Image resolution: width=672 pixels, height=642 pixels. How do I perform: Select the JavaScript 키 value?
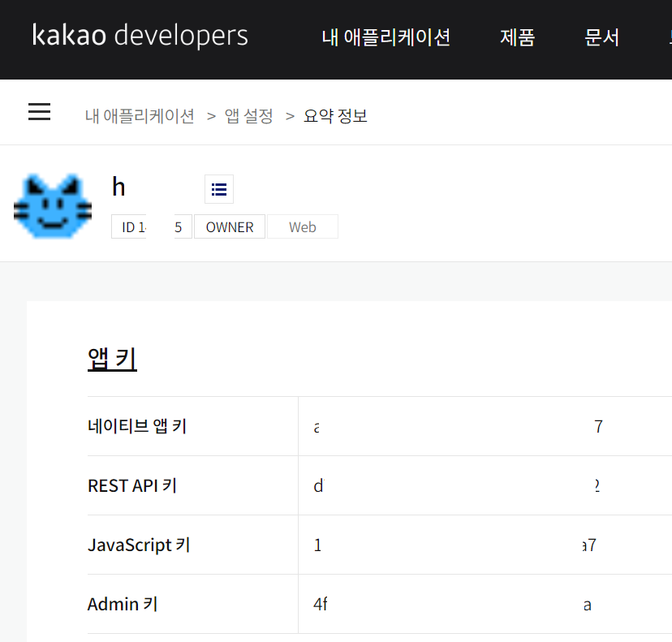[454, 545]
